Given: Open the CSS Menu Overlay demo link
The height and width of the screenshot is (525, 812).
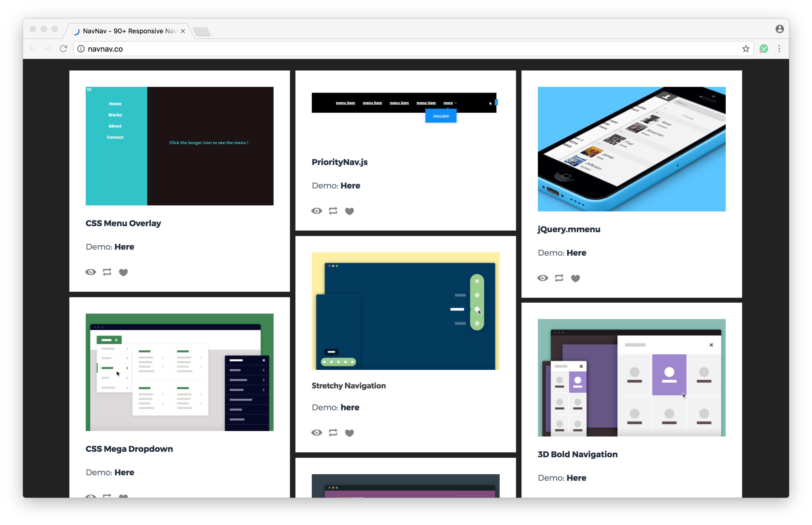Looking at the screenshot, I should pyautogui.click(x=124, y=247).
